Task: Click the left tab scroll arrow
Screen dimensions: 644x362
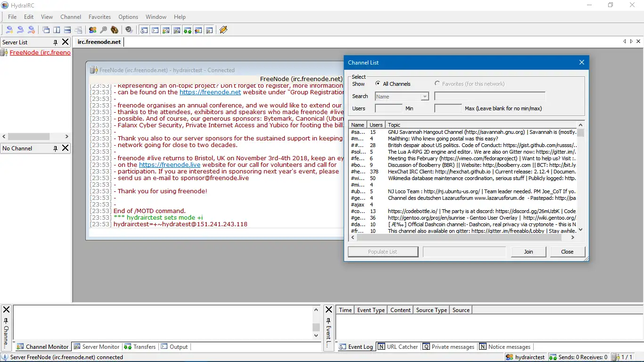Action: [625, 41]
